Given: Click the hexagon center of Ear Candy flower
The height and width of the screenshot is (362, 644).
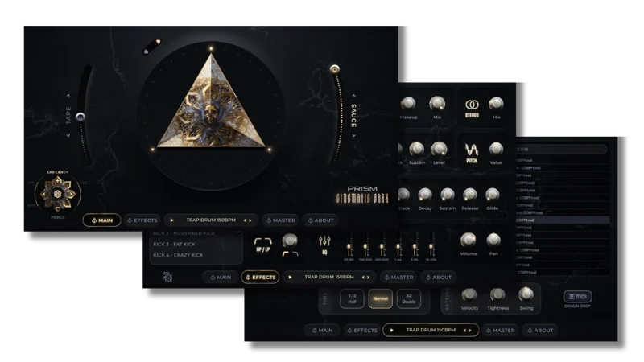Looking at the screenshot, I should point(58,194).
